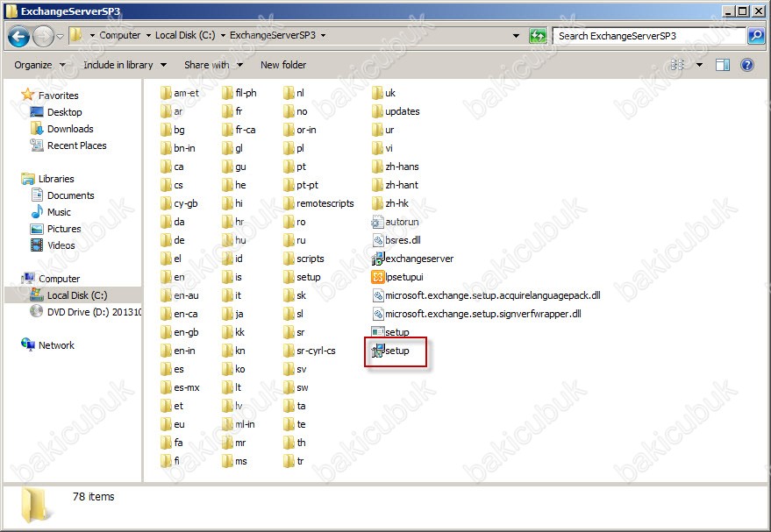Click the folder icon in the address bar
This screenshot has height=532, width=771.
click(75, 35)
